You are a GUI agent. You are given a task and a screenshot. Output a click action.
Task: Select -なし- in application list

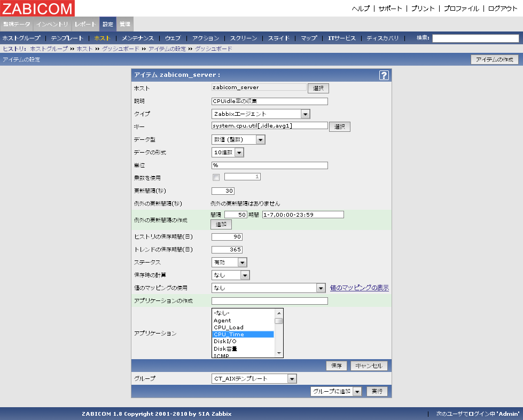(x=243, y=313)
